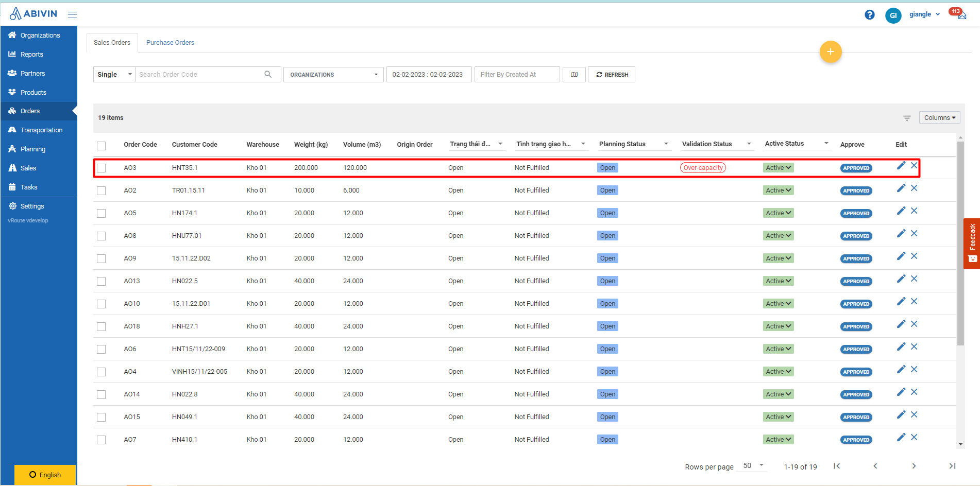Click the yellow plus add order button
Image resolution: width=980 pixels, height=486 pixels.
pos(831,51)
